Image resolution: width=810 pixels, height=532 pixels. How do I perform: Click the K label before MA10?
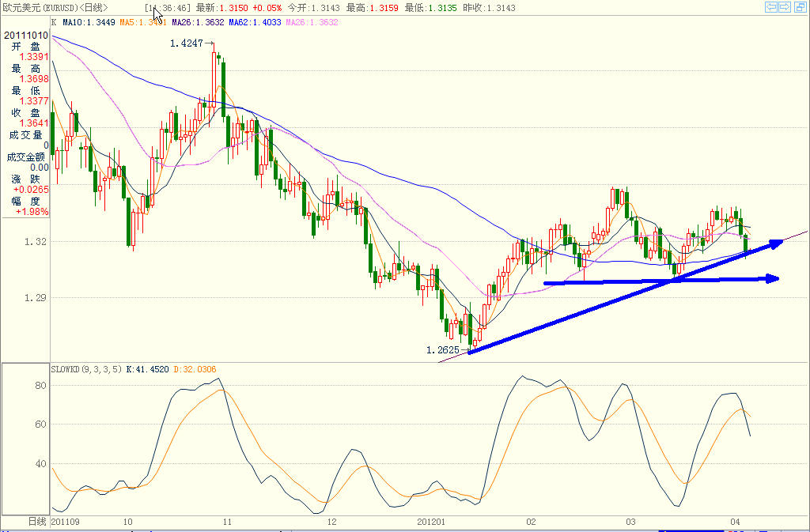coord(55,22)
